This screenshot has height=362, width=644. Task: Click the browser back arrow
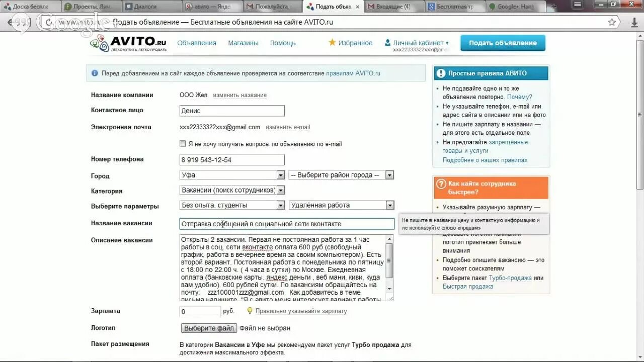pyautogui.click(x=10, y=23)
